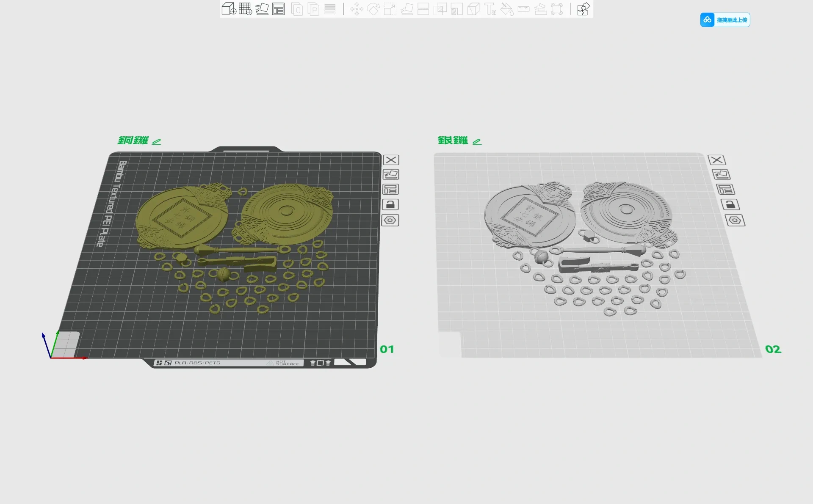
Task: Toggle the lock on plate 01
Action: 390,205
